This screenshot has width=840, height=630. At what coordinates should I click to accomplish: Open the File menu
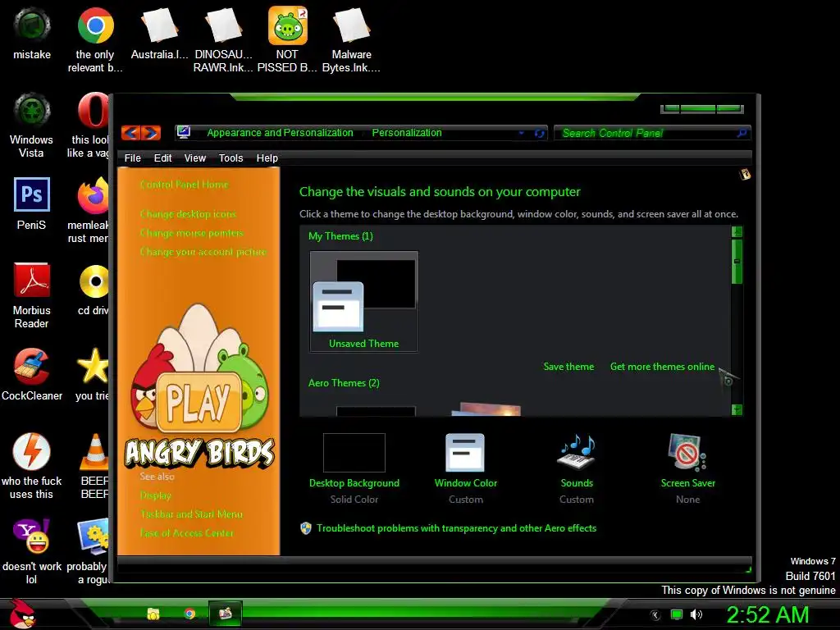132,158
